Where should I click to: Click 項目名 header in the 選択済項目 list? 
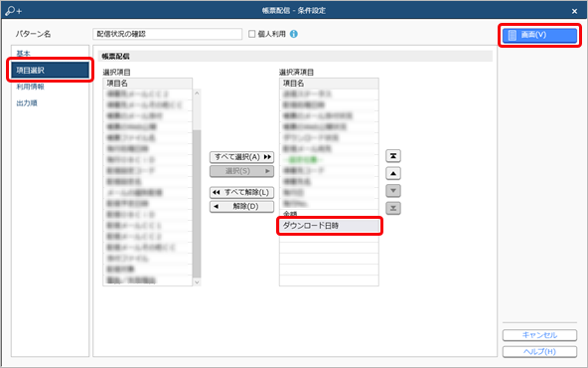click(329, 84)
